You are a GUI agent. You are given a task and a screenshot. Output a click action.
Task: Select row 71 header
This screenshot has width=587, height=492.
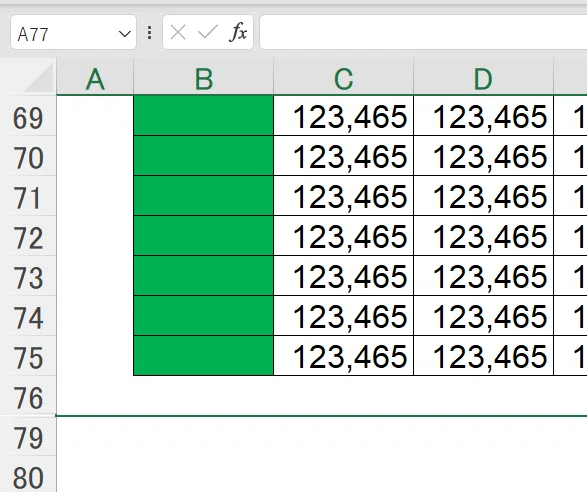point(28,196)
